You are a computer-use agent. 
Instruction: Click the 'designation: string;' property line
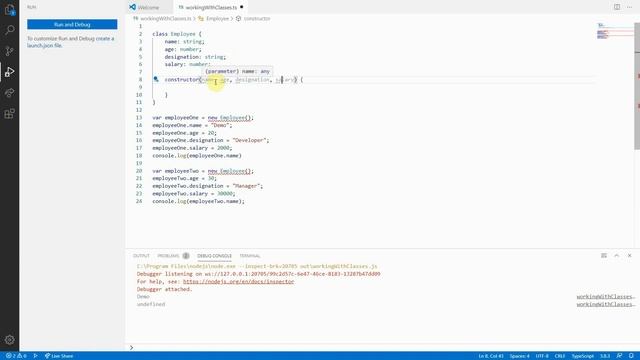195,57
